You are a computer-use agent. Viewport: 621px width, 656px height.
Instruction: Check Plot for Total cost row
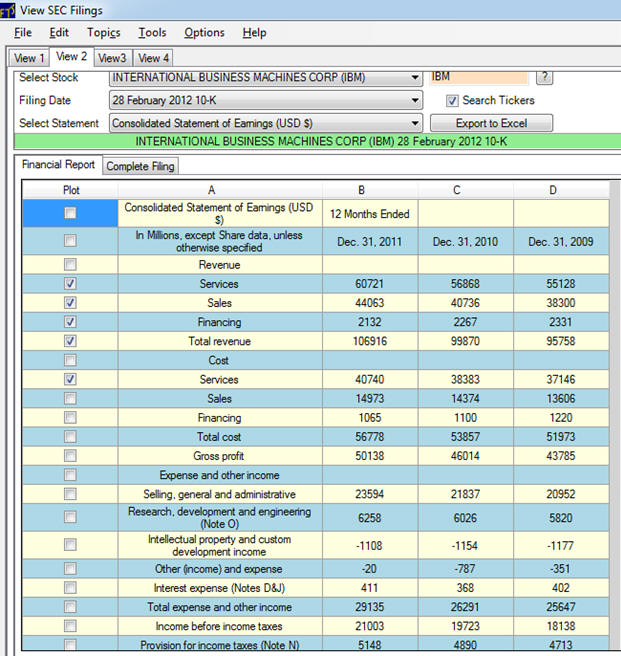70,436
